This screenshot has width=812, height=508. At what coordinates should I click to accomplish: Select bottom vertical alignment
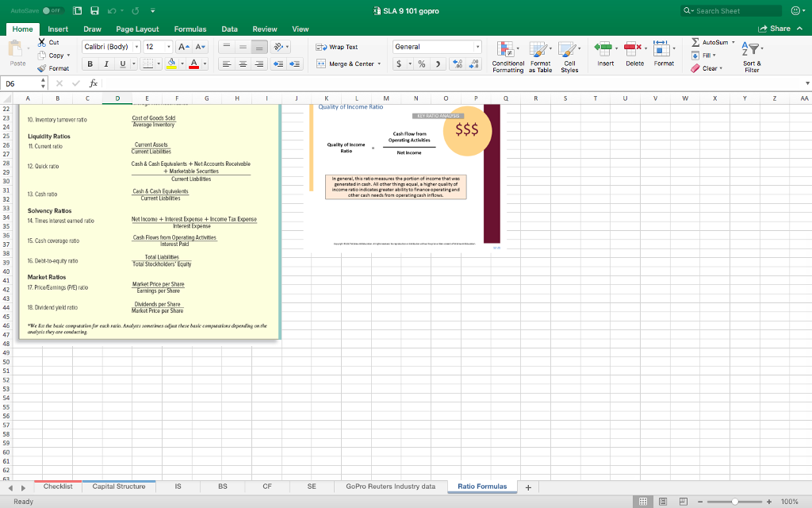coord(259,47)
